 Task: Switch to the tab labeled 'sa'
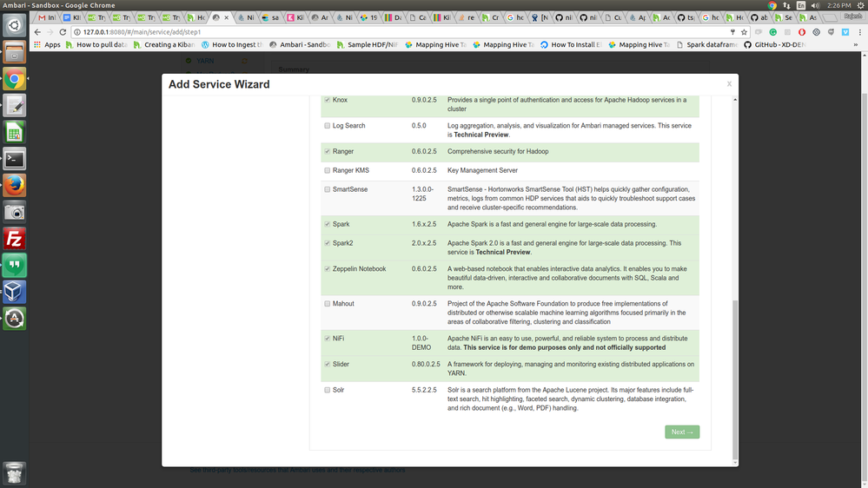(x=271, y=17)
